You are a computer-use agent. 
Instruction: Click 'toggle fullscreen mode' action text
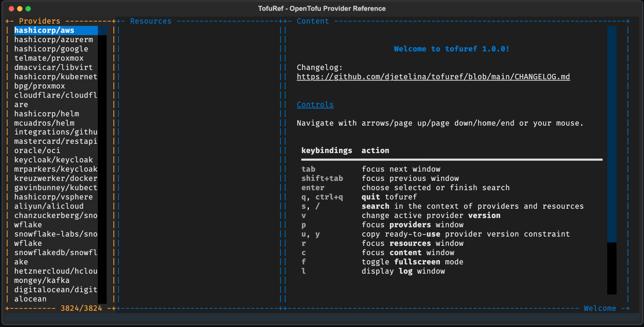(412, 262)
